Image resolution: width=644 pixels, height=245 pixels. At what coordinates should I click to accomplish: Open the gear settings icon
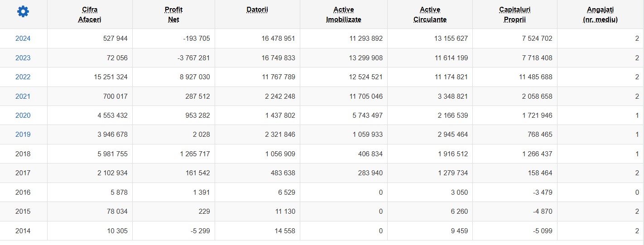[23, 12]
